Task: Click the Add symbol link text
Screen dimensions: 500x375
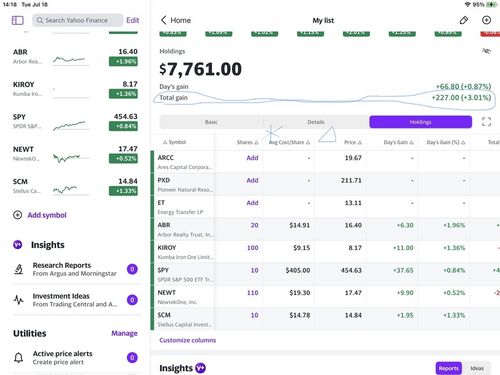Action: point(47,215)
